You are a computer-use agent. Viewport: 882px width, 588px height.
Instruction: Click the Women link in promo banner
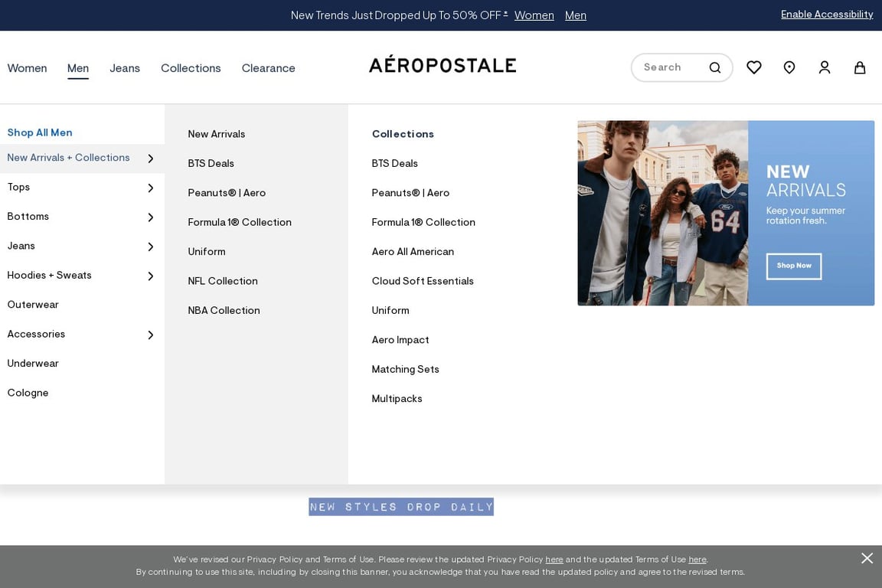(534, 15)
